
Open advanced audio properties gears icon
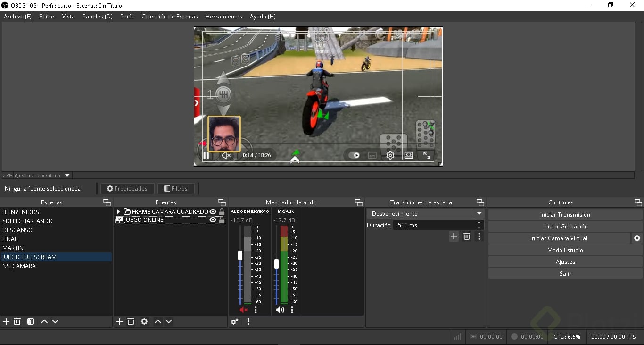(234, 321)
